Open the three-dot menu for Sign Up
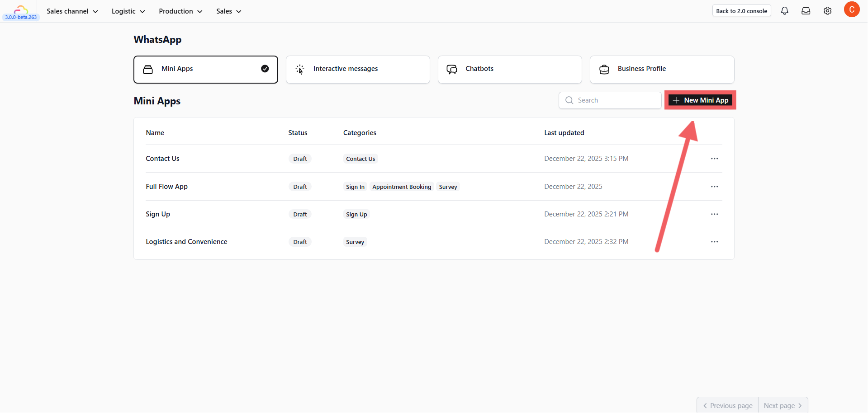This screenshot has width=868, height=413. click(714, 214)
